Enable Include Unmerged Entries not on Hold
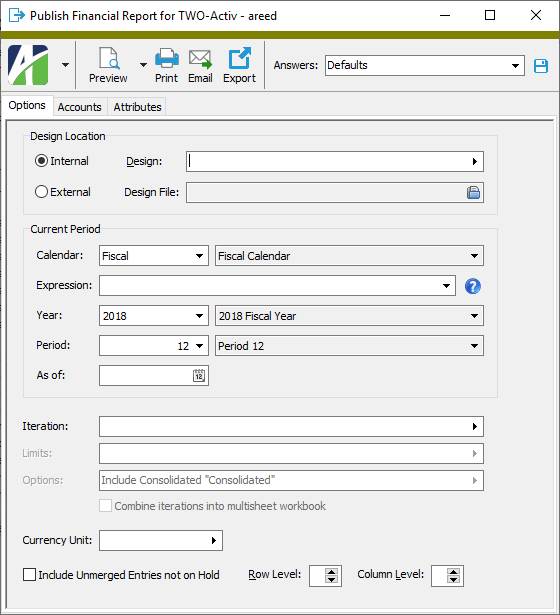The height and width of the screenshot is (615, 560). coord(29,575)
